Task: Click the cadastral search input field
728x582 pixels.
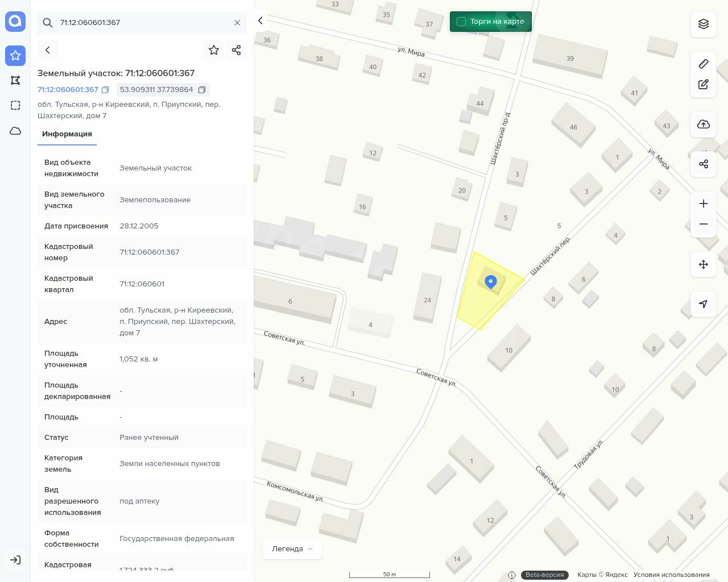Action: pyautogui.click(x=142, y=23)
